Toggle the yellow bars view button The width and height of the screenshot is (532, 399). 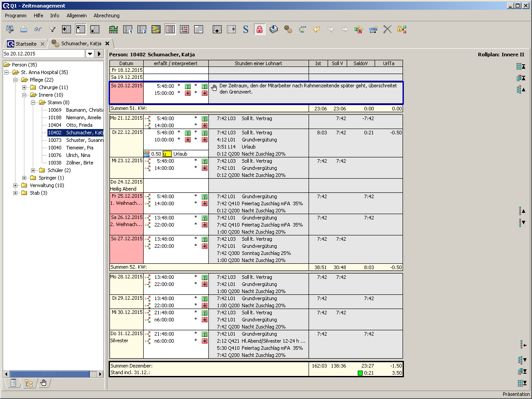point(156,30)
